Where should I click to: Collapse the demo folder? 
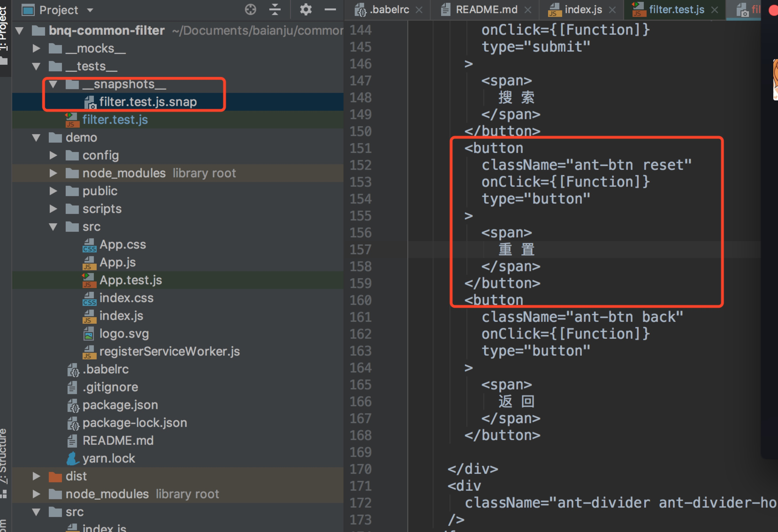point(36,137)
